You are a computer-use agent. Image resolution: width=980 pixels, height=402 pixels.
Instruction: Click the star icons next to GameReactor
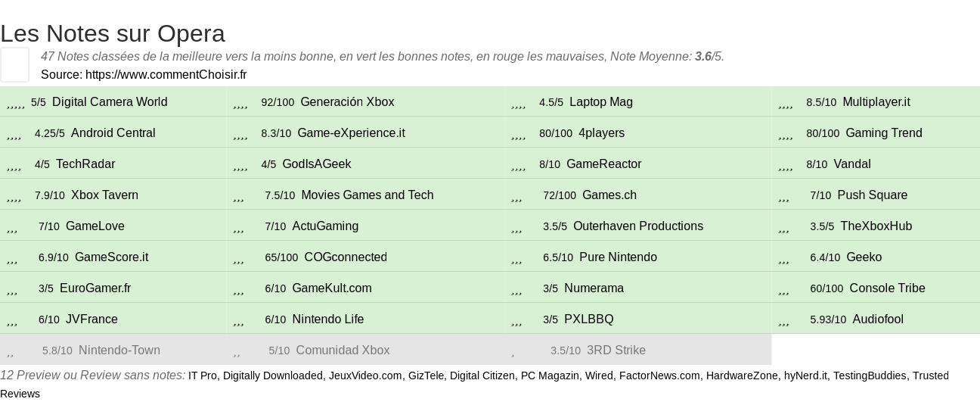pos(519,166)
